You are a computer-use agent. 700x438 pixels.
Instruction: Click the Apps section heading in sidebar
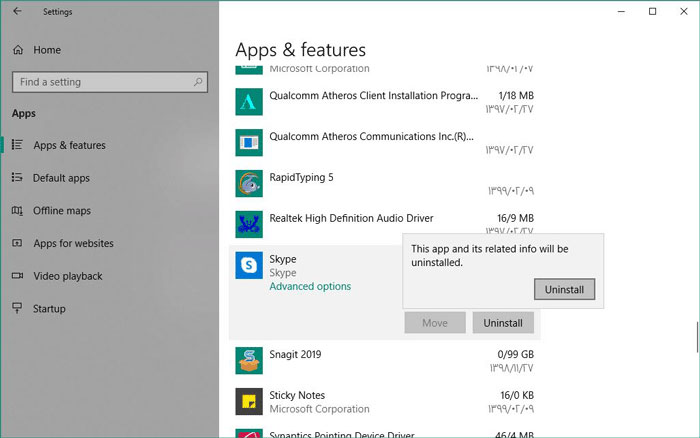coord(24,113)
